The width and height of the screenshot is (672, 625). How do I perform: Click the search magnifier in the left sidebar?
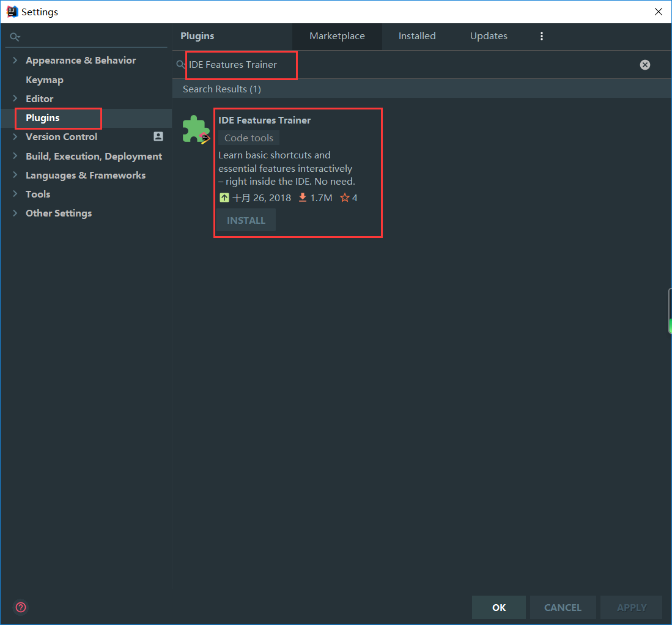coord(13,36)
